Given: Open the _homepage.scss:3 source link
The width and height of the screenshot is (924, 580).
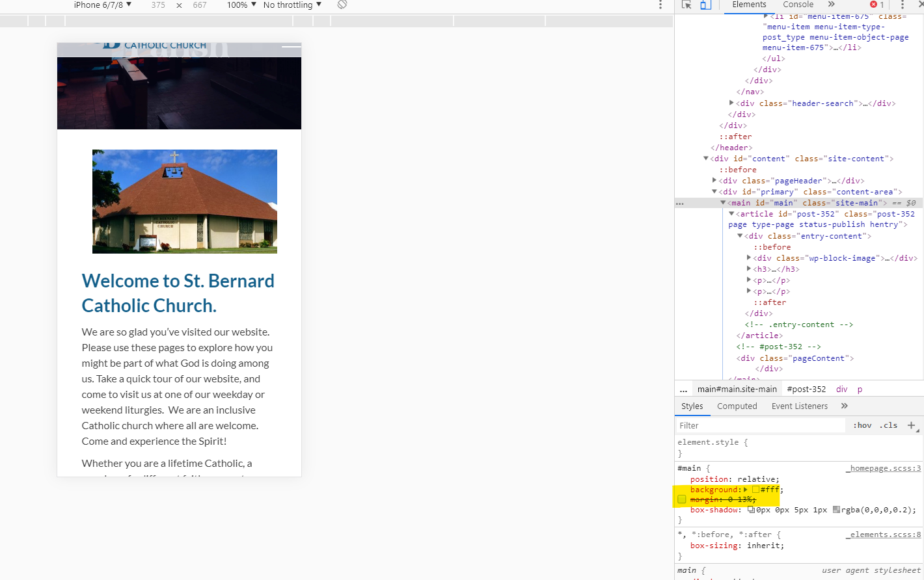Looking at the screenshot, I should point(883,468).
